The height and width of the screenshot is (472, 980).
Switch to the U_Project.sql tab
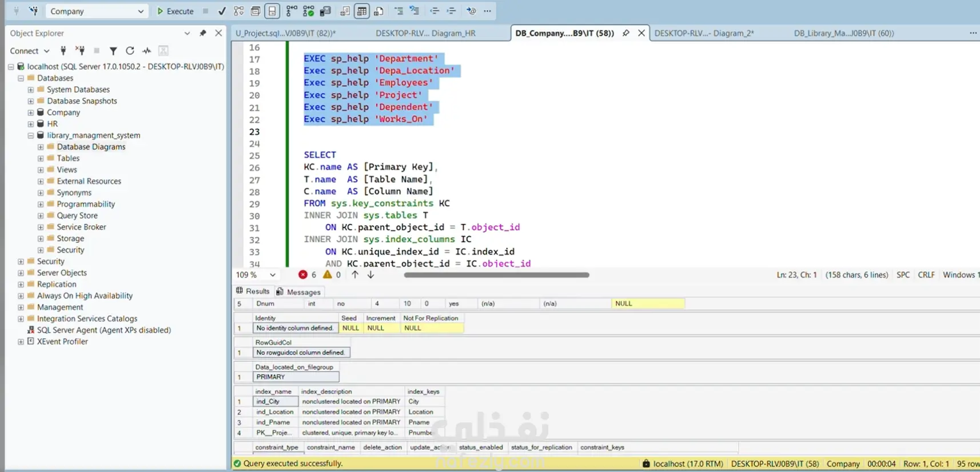(x=285, y=33)
